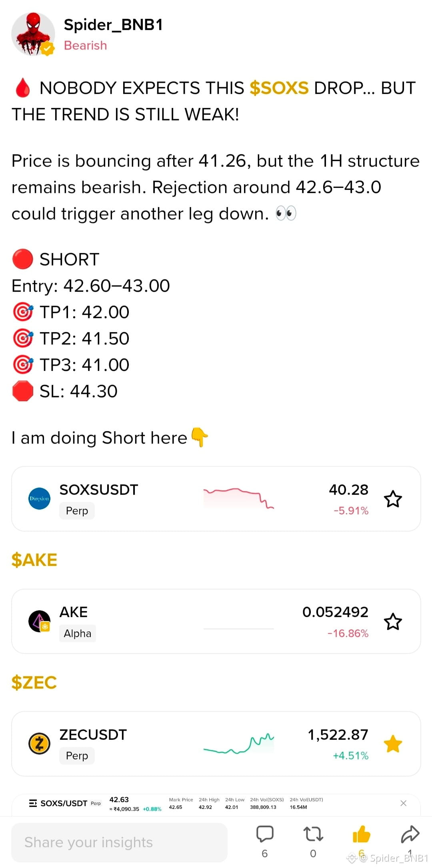Open the $SOXS cashtag link
Image resolution: width=432 pixels, height=868 pixels.
[279, 88]
